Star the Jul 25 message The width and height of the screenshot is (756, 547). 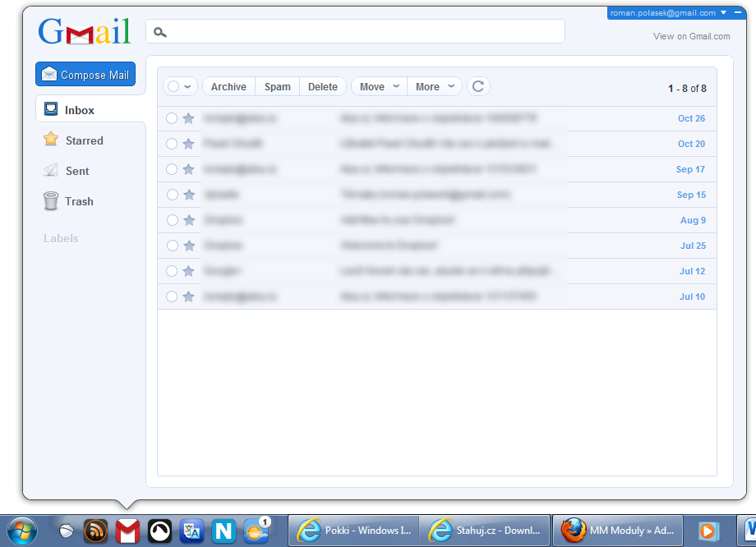189,246
